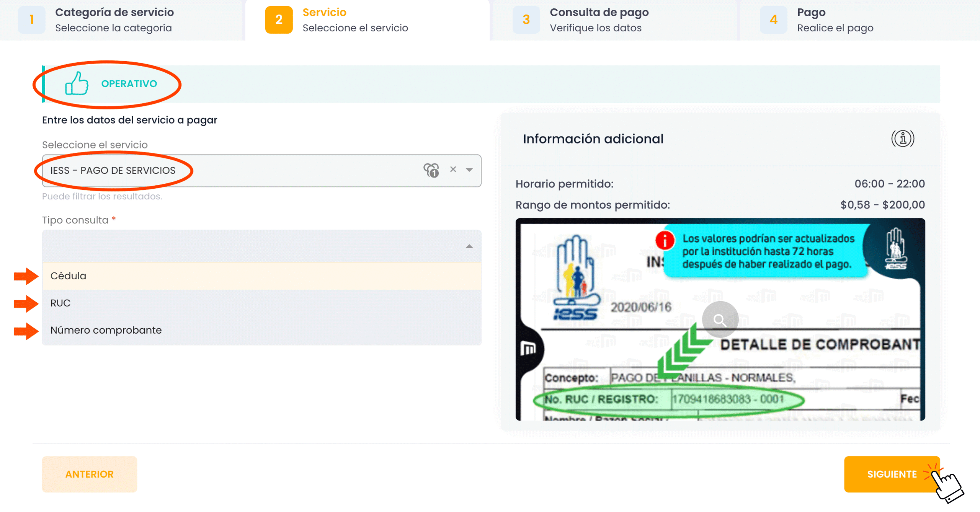This screenshot has height=512, width=980.
Task: Click the favorites heart icon in service field
Action: click(431, 170)
